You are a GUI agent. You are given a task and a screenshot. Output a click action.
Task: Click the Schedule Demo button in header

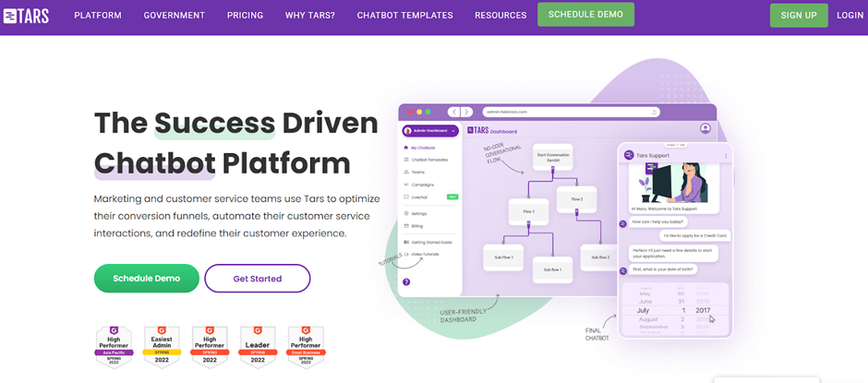click(x=585, y=15)
